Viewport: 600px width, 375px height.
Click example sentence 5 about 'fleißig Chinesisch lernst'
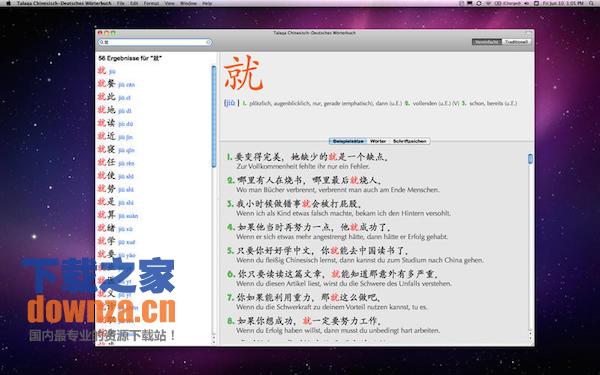tap(355, 255)
